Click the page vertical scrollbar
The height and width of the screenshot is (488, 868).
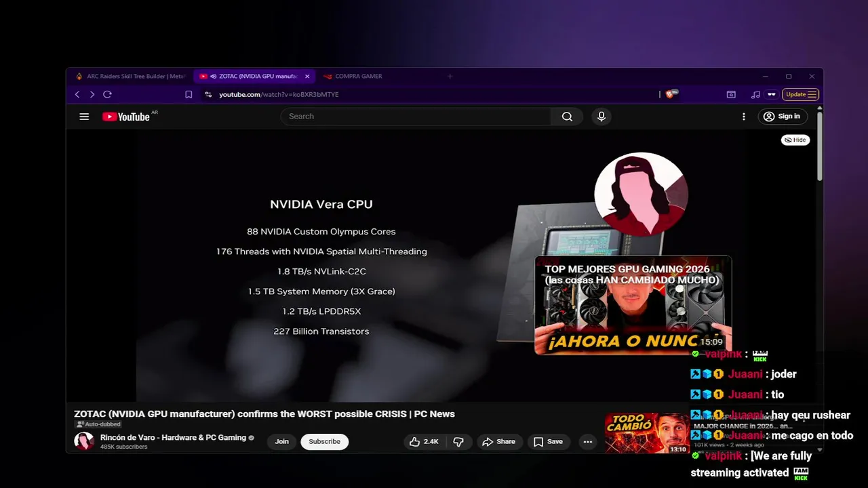[x=819, y=146]
